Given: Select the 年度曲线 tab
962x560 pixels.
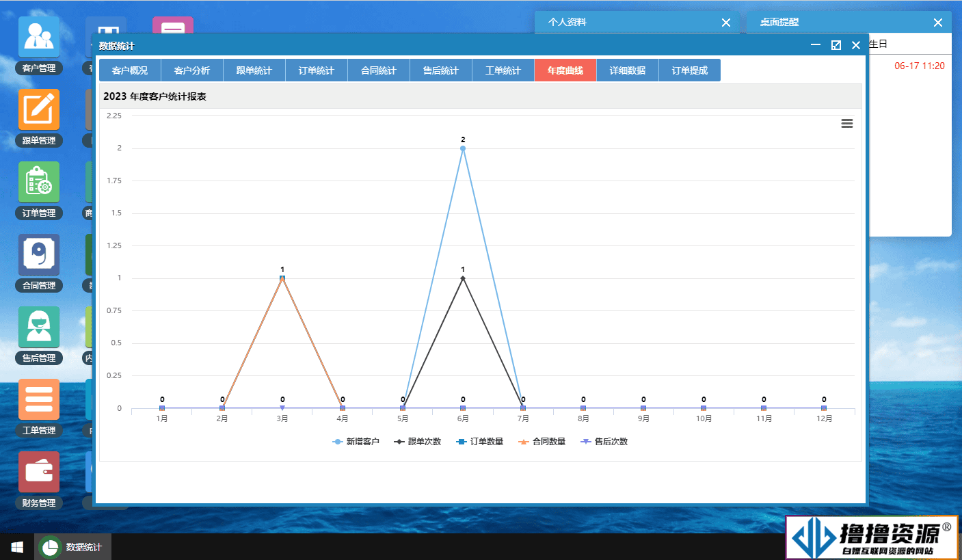Looking at the screenshot, I should (x=565, y=70).
